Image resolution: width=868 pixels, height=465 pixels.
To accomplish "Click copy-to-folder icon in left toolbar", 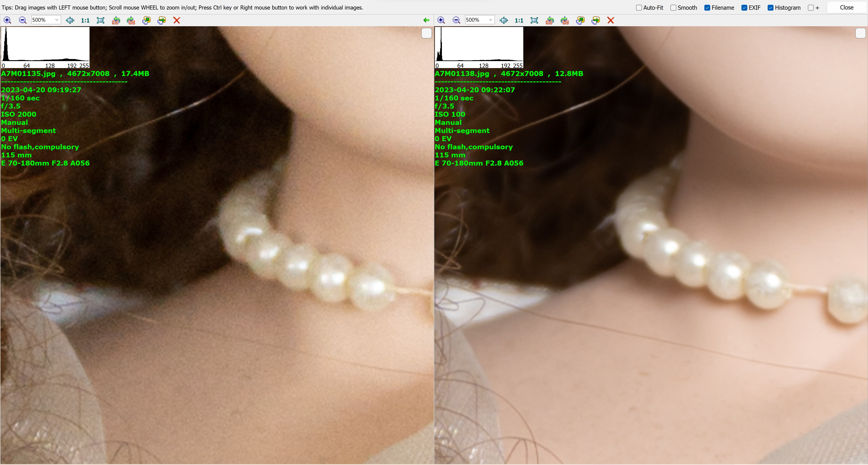I will pyautogui.click(x=146, y=20).
